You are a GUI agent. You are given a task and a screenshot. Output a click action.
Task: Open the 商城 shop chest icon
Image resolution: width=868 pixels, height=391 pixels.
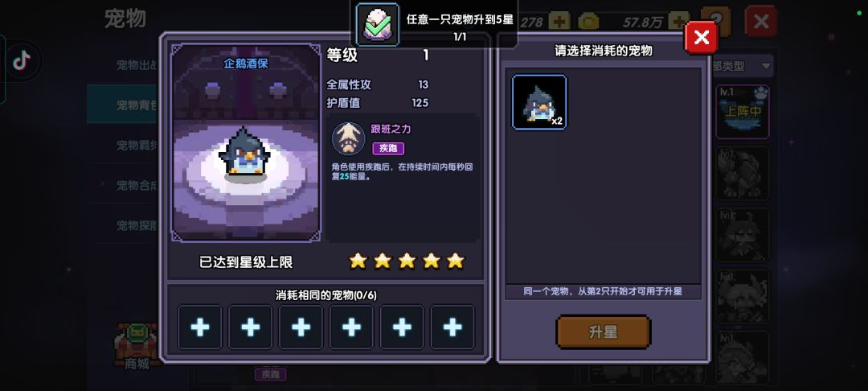tap(136, 346)
